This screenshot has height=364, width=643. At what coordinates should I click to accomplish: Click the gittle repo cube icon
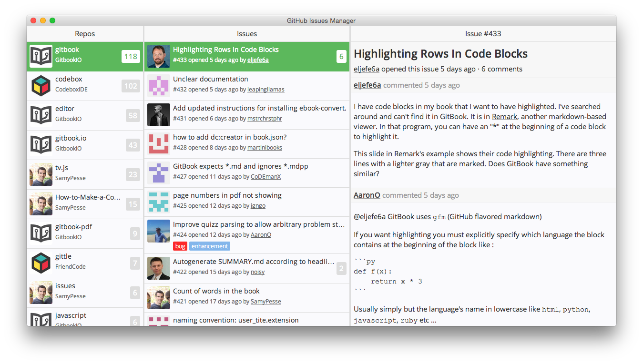pos(41,263)
